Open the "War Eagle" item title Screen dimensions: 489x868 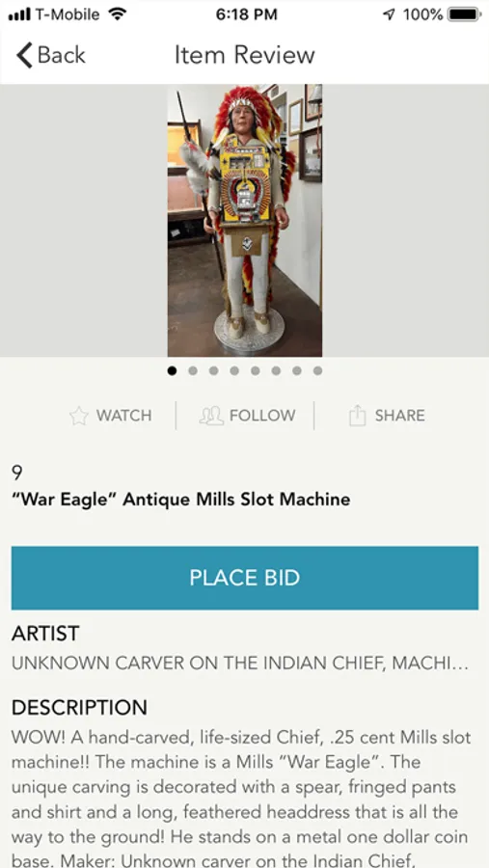coord(181,500)
